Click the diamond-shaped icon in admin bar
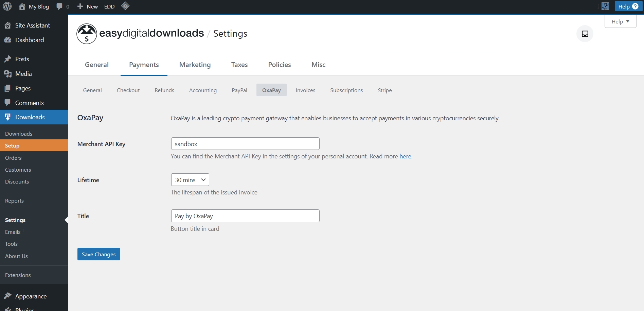 pos(125,6)
